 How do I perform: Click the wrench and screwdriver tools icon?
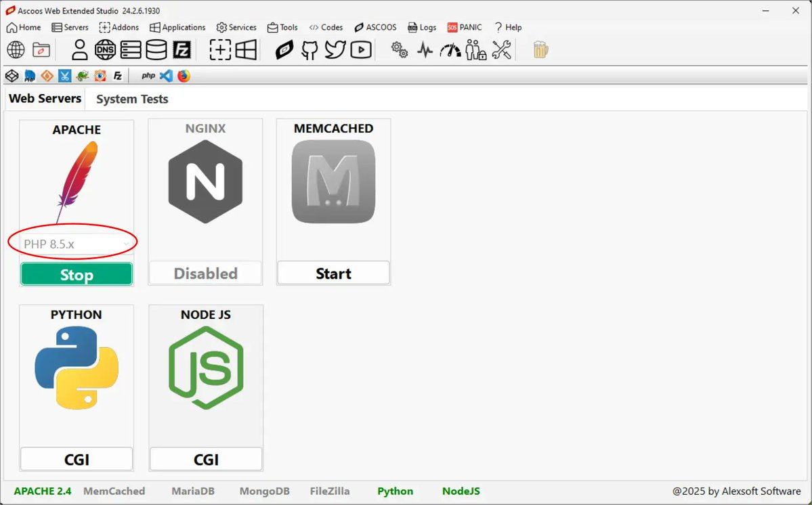501,49
